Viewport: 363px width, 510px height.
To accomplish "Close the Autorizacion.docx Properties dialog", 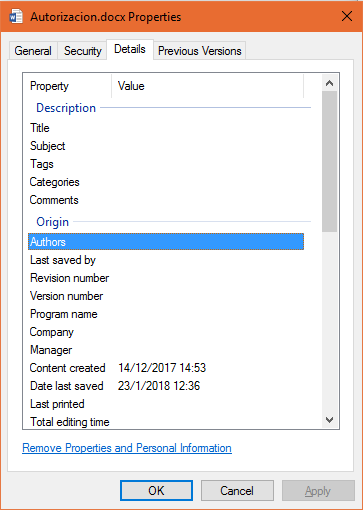I will (x=347, y=16).
